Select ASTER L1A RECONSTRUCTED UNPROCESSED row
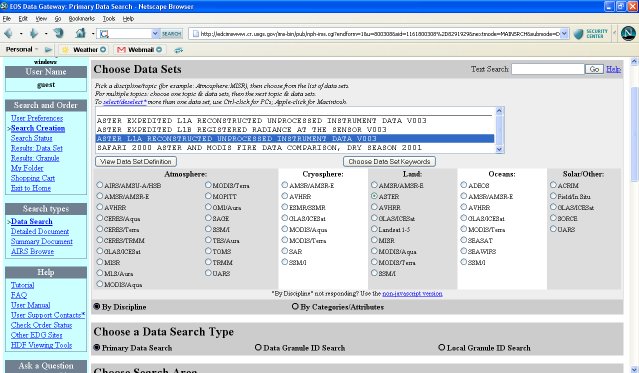Image resolution: width=639 pixels, height=373 pixels. tap(295, 139)
